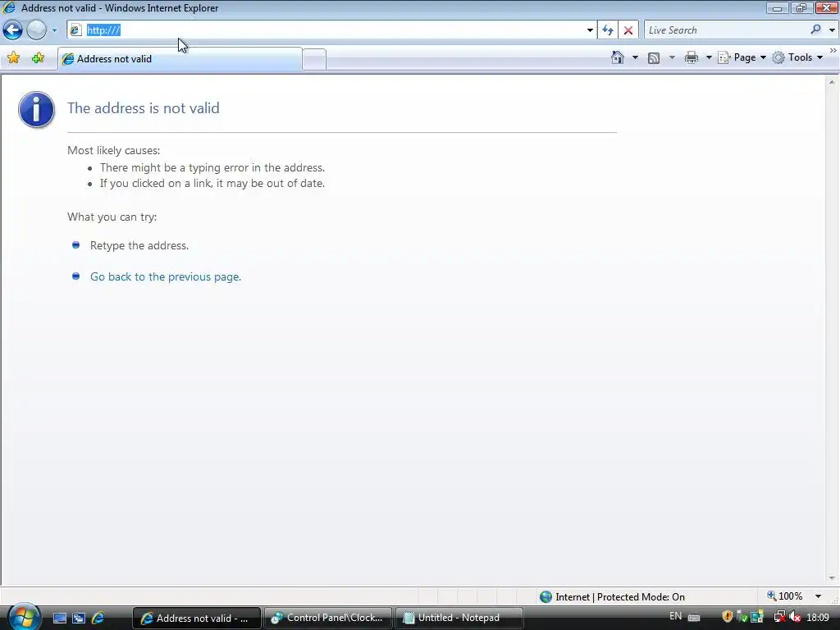Click the Retype the address text

139,245
